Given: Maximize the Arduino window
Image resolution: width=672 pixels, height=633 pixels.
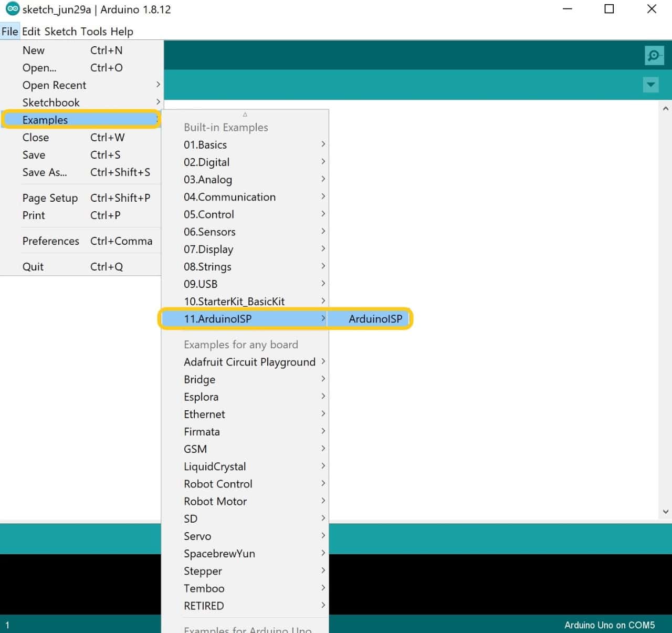Looking at the screenshot, I should tap(609, 9).
